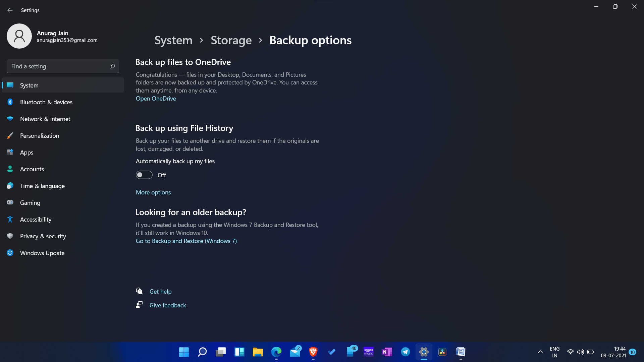
Task: Navigate to Bluetooth & devices settings
Action: pos(46,102)
